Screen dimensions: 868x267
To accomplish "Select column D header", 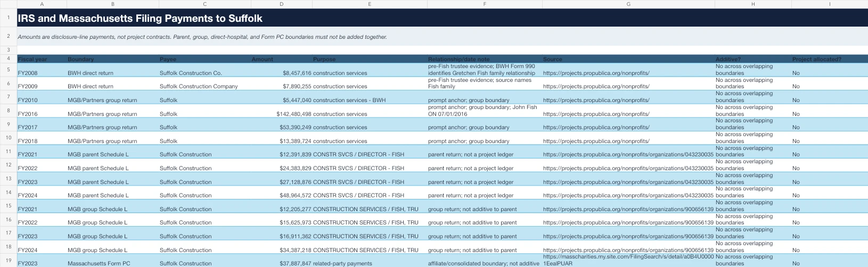I will pos(281,4).
